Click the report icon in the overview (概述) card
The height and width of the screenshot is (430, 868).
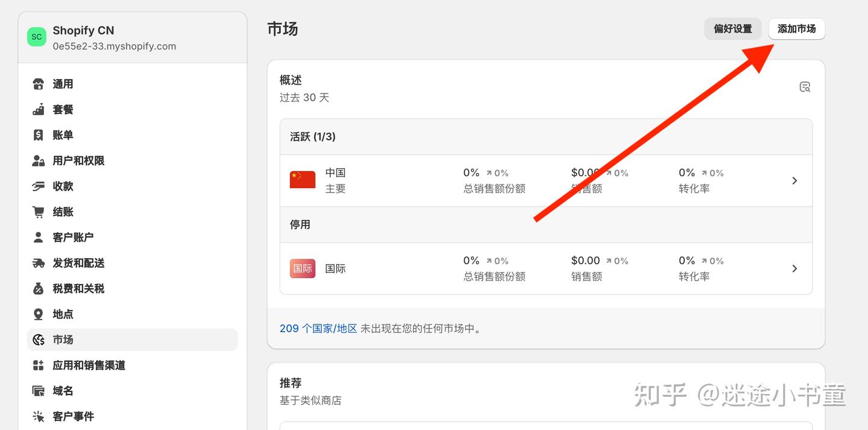(805, 87)
